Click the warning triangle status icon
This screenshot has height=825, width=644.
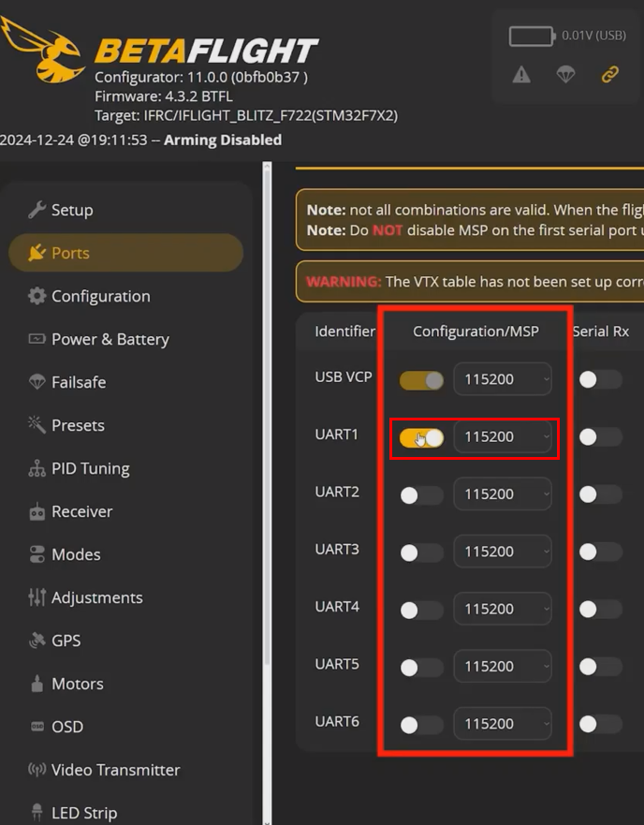point(521,75)
